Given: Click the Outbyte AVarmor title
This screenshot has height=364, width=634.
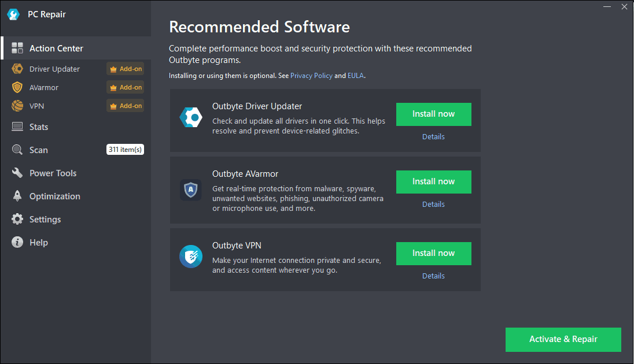Looking at the screenshot, I should click(245, 174).
